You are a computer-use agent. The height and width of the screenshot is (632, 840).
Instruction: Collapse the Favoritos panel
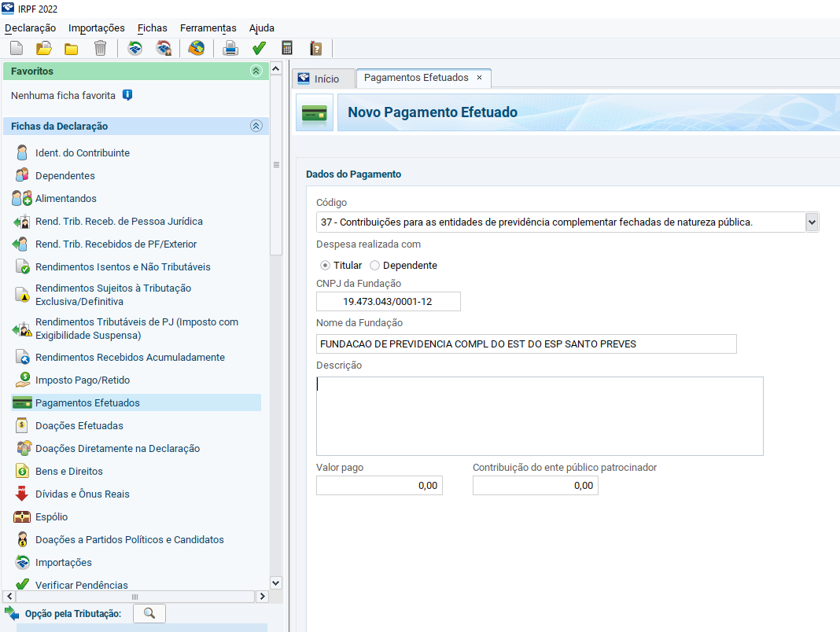tap(256, 71)
